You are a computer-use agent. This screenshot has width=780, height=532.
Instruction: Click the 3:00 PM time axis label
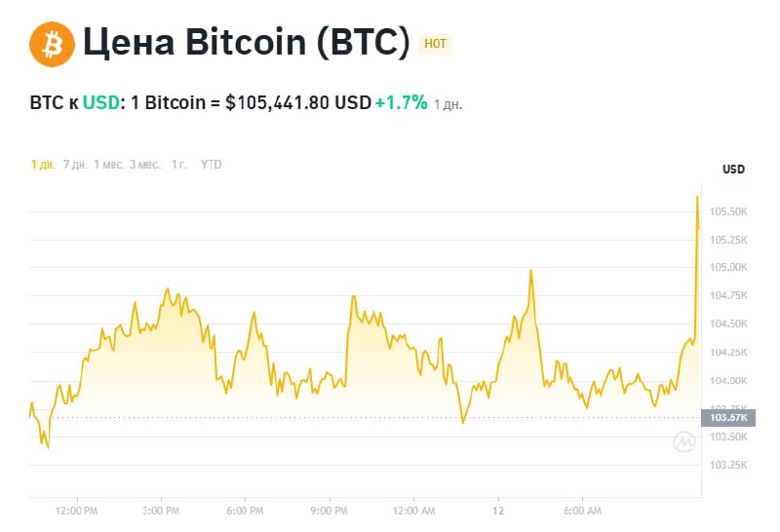click(x=160, y=510)
